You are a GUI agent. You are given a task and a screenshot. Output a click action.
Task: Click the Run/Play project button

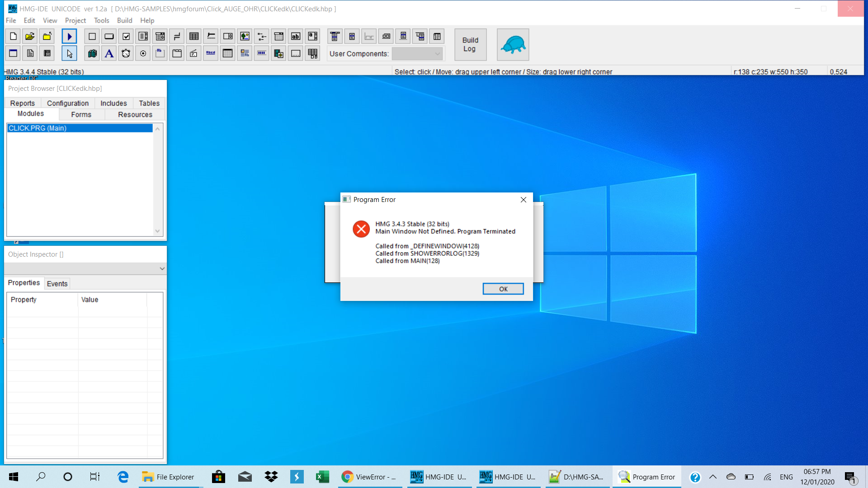coord(69,36)
